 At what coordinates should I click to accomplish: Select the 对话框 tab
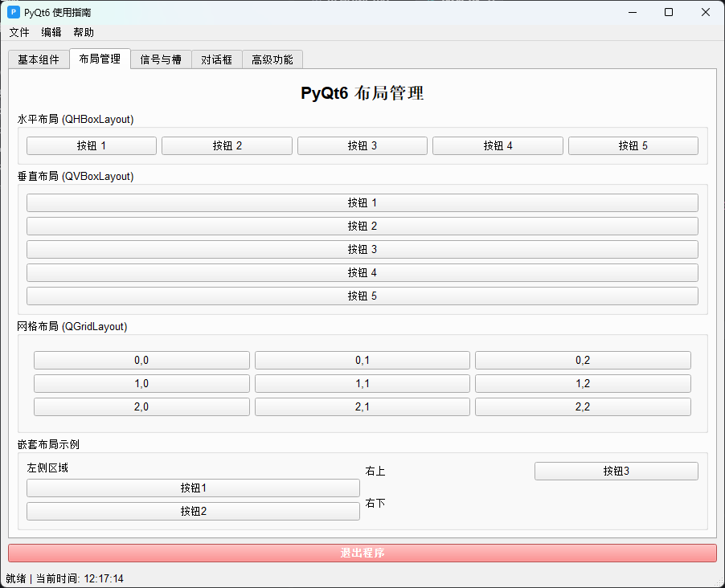tap(216, 59)
